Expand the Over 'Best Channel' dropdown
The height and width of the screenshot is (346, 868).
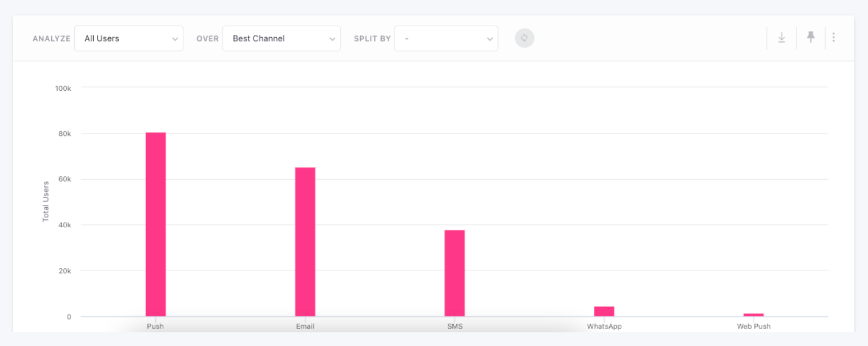tap(281, 38)
